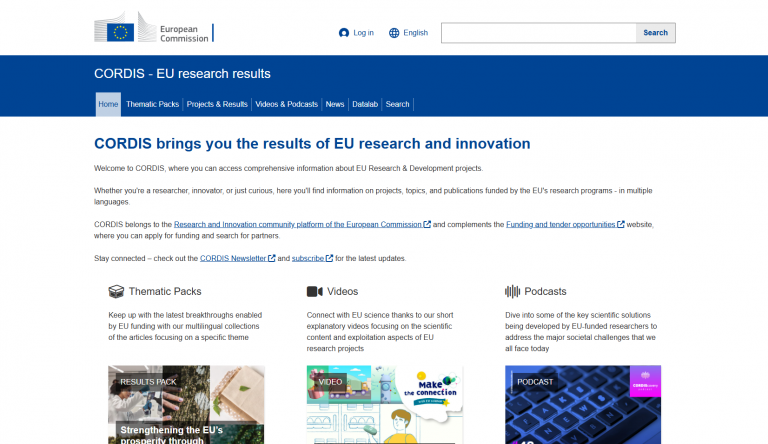
Task: Open the Thematic Packs menu tab
Action: (153, 104)
